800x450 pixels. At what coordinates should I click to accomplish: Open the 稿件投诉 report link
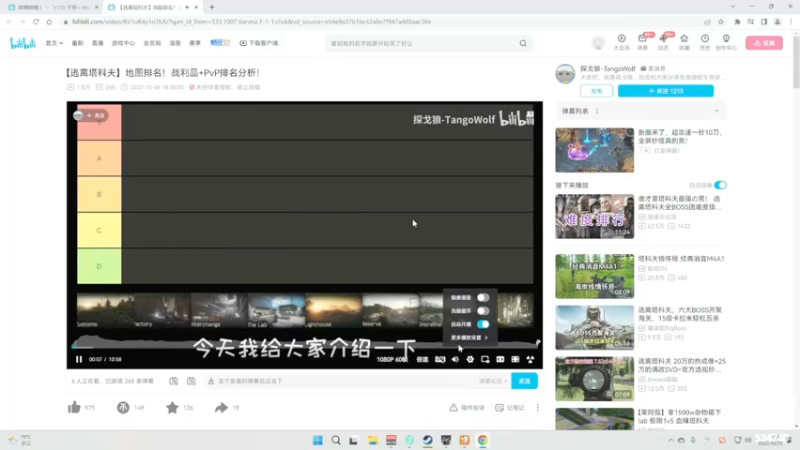click(x=467, y=408)
